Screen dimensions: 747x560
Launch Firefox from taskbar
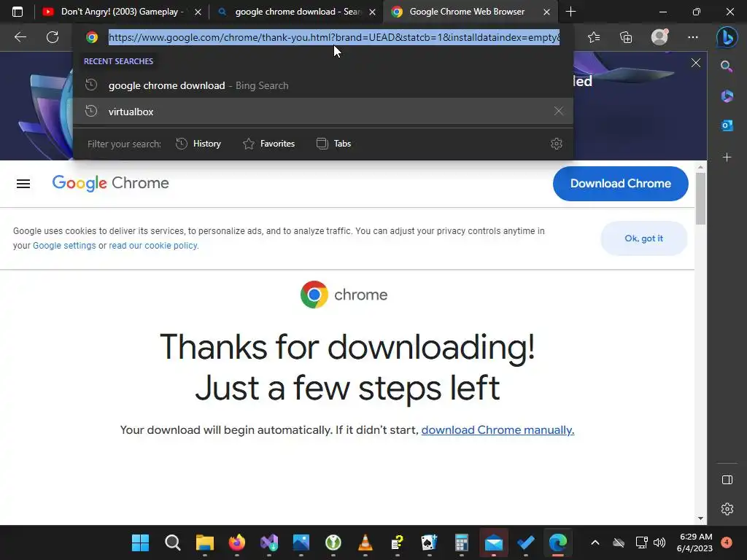237,542
